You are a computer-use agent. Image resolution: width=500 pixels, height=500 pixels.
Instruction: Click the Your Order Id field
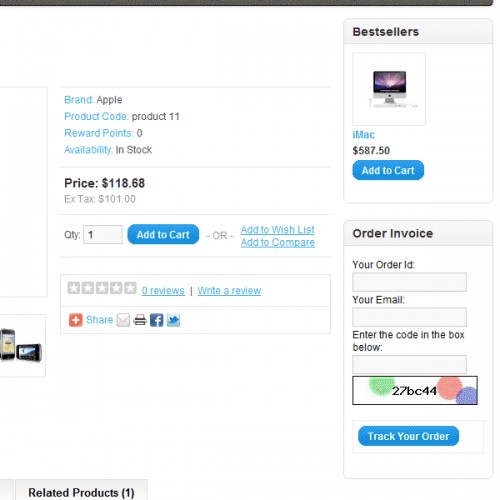pyautogui.click(x=409, y=282)
